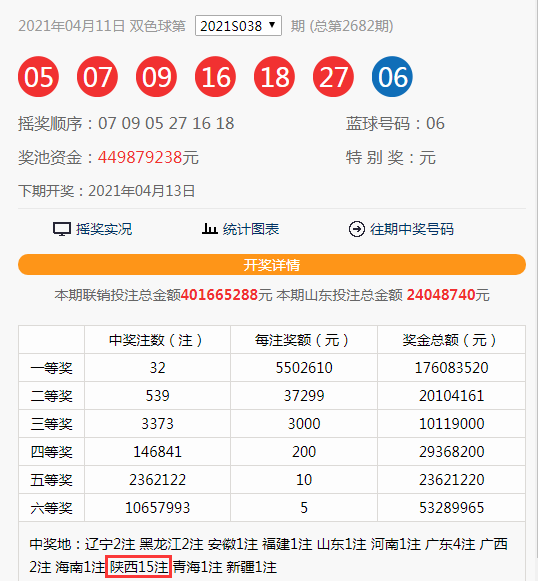Click the total sales amount 401665288

219,295
